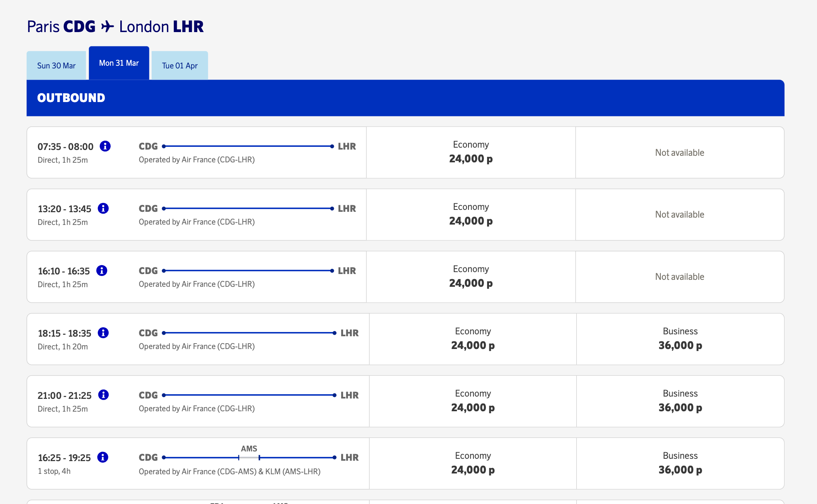Choose Economy 24,000 p on 16:10 flight

click(471, 277)
